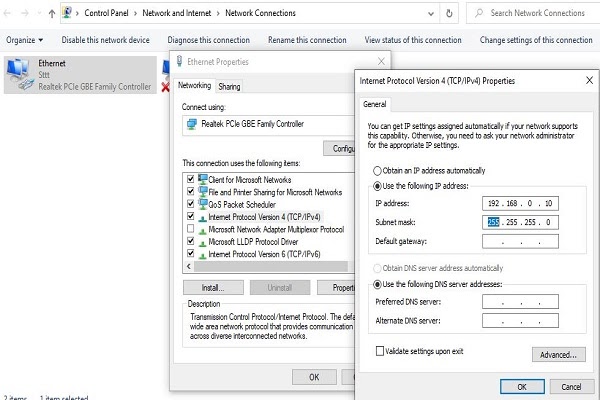Viewport: 600px width, 400px height.
Task: Select Use the following DNS server addresses
Action: pyautogui.click(x=377, y=284)
